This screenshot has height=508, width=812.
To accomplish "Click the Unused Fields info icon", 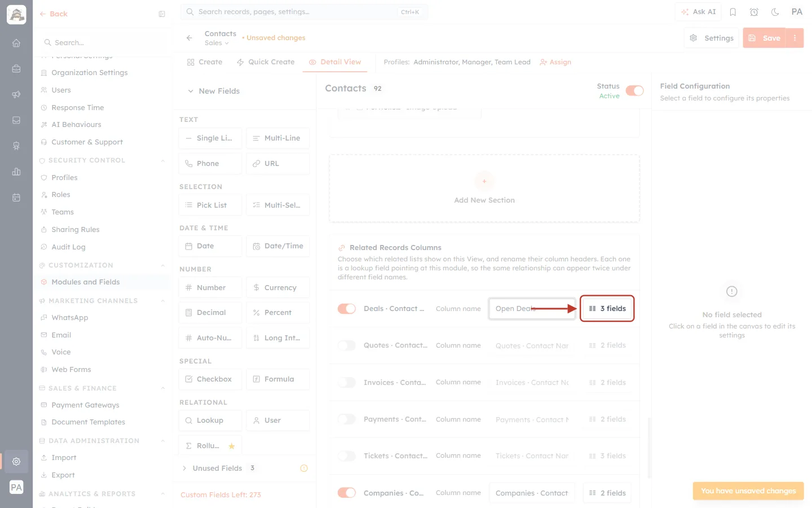I will [x=304, y=468].
